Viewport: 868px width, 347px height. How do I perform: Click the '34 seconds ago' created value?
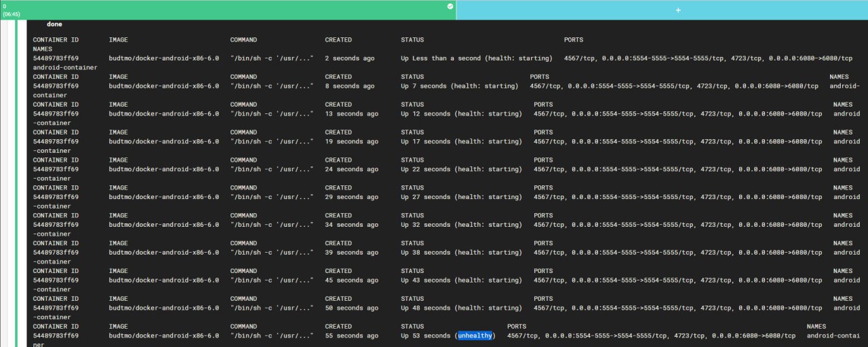[x=351, y=225]
